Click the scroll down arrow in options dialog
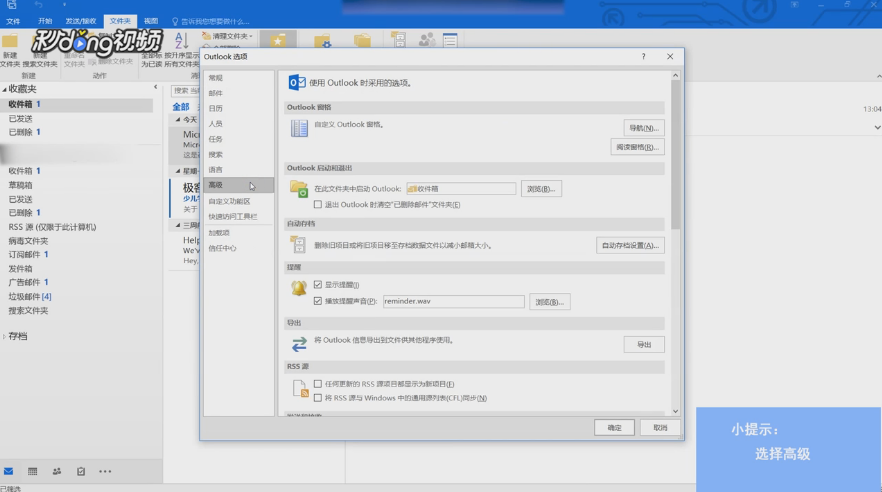Image resolution: width=882 pixels, height=492 pixels. click(x=676, y=411)
